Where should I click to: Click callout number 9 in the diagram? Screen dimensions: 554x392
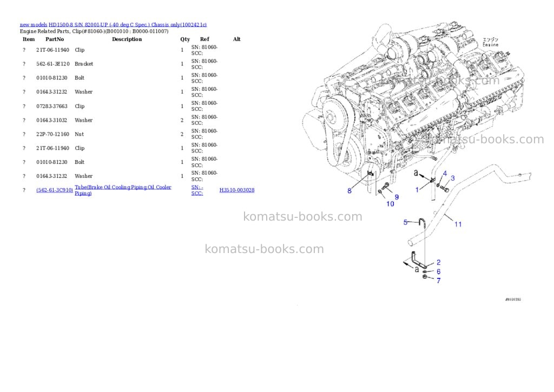click(397, 197)
